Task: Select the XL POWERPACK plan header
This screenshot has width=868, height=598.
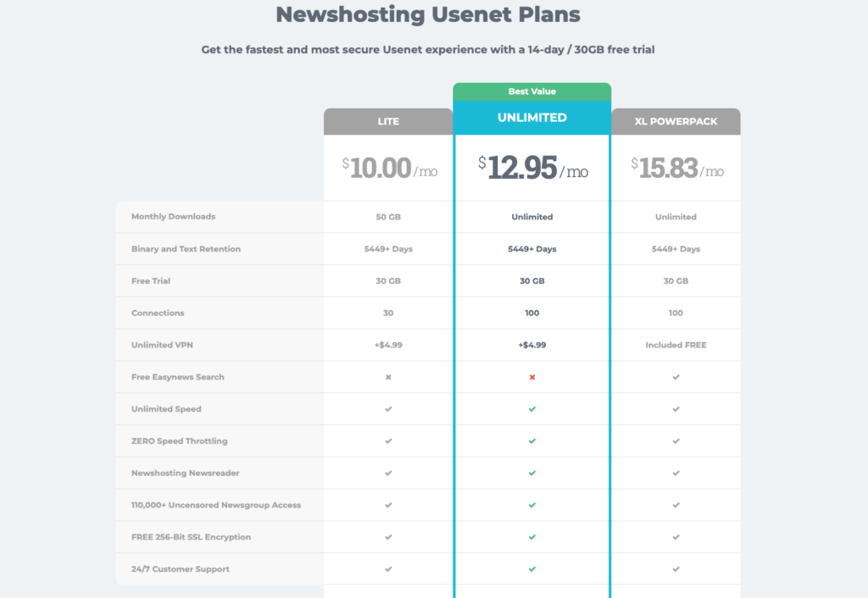Action: tap(676, 121)
